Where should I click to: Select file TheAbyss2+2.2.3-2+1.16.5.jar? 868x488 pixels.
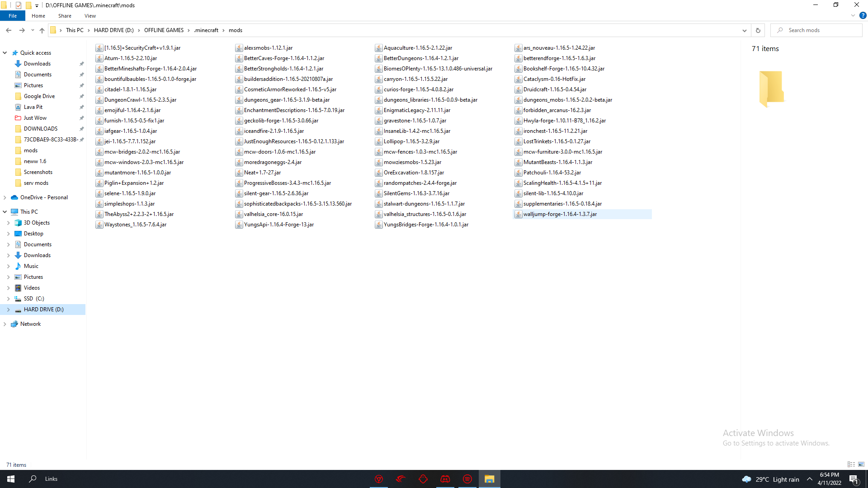pyautogui.click(x=139, y=214)
